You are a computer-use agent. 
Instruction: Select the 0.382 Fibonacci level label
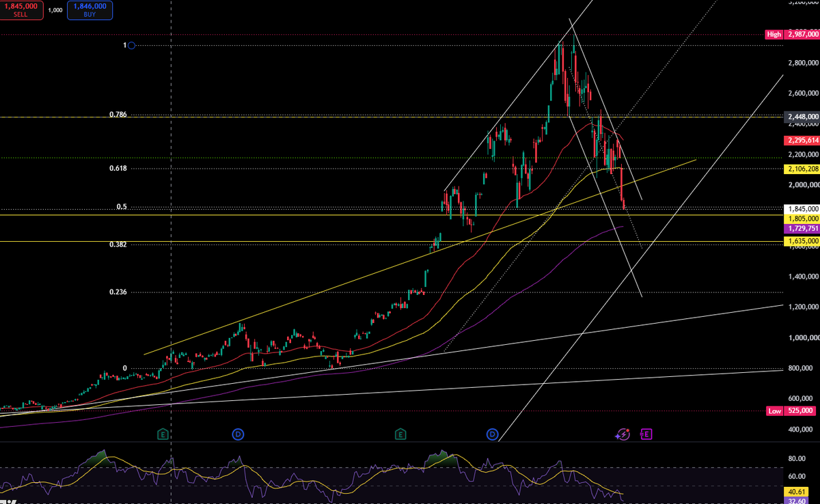[x=118, y=244]
